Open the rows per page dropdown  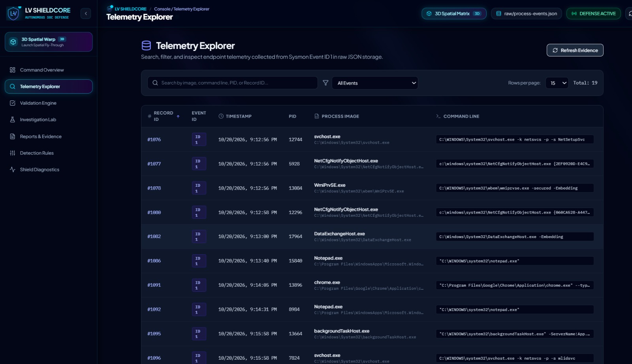click(557, 83)
